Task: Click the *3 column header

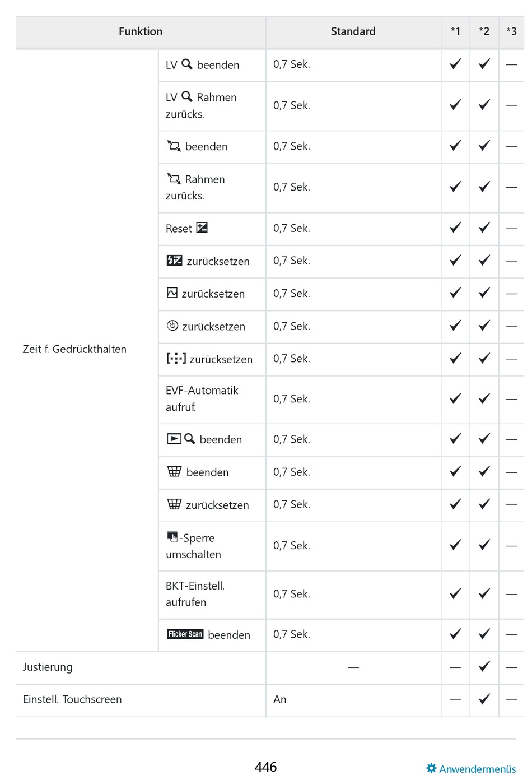Action: coord(511,32)
